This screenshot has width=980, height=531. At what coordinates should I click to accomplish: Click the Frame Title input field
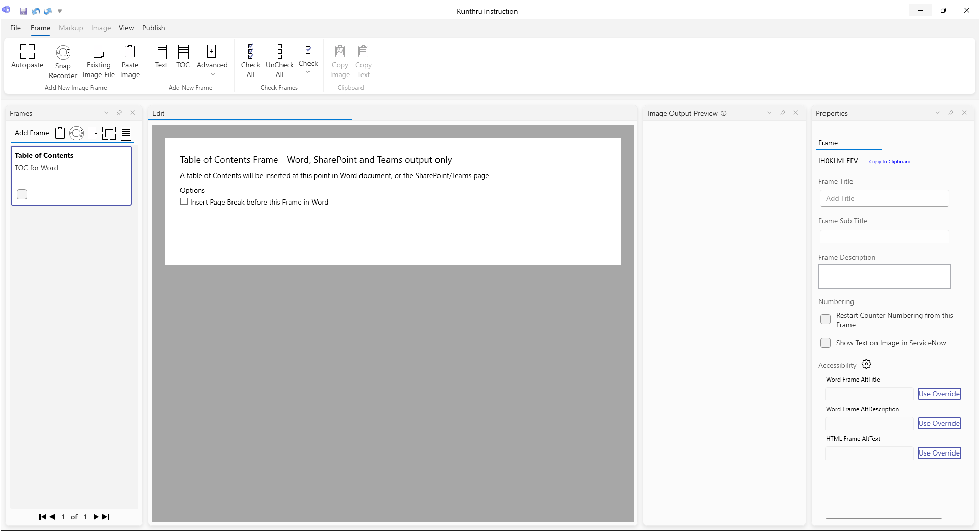[884, 199]
